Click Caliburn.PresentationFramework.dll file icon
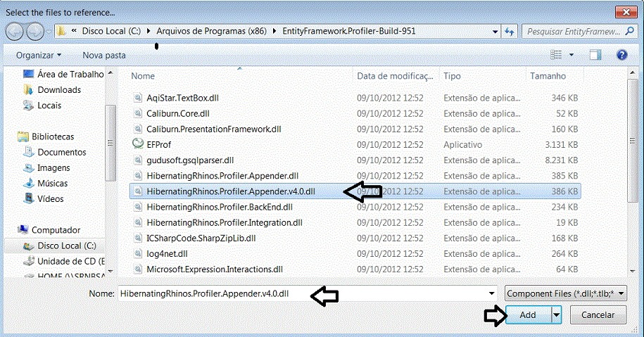 [x=138, y=129]
